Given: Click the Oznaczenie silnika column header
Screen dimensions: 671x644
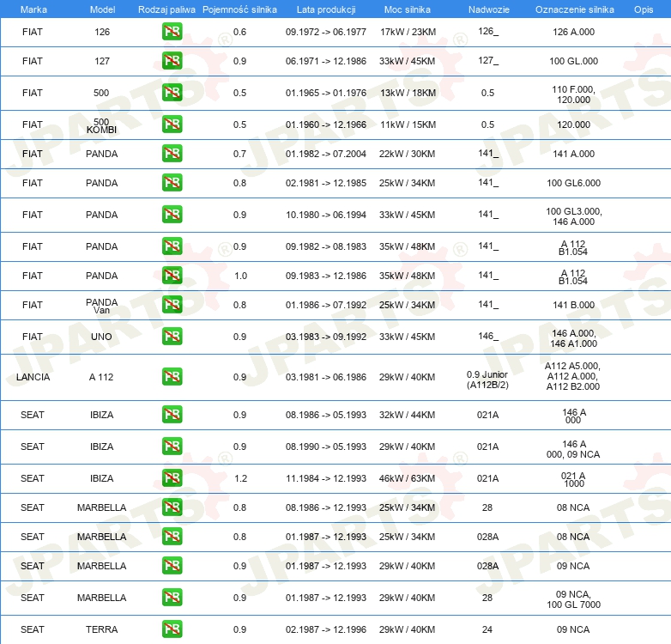Looking at the screenshot, I should point(575,9).
